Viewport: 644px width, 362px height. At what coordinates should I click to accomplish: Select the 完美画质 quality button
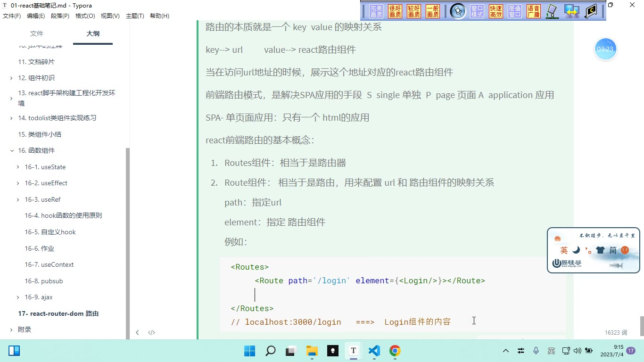[376, 11]
